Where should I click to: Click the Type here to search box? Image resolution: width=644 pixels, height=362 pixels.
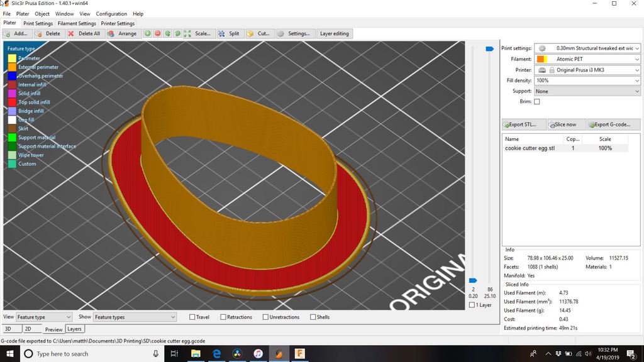pyautogui.click(x=92, y=353)
